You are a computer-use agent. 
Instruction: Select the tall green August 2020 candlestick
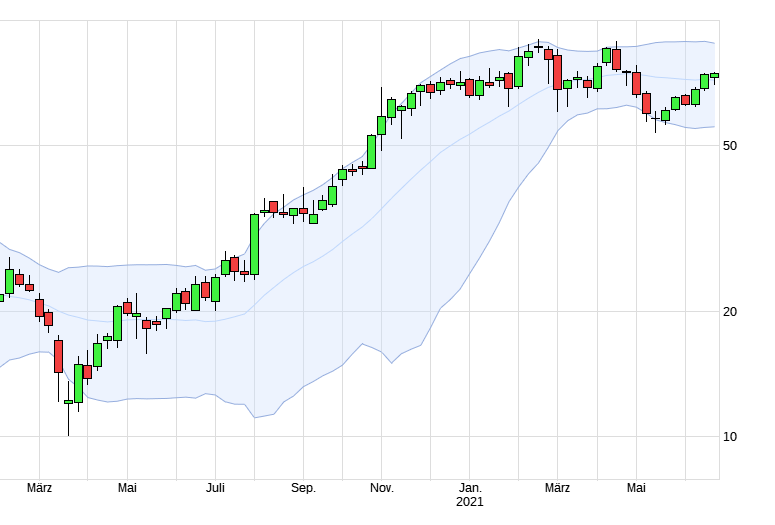(254, 244)
